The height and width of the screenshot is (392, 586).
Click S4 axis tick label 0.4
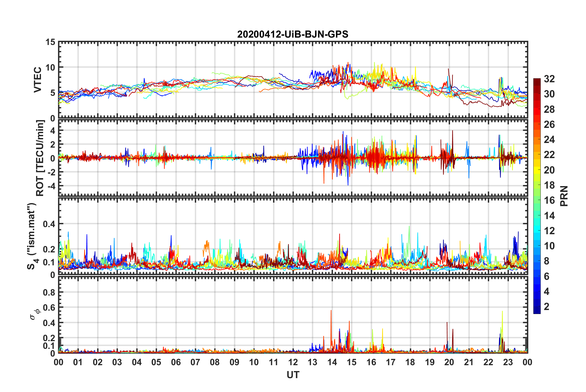[x=49, y=224]
